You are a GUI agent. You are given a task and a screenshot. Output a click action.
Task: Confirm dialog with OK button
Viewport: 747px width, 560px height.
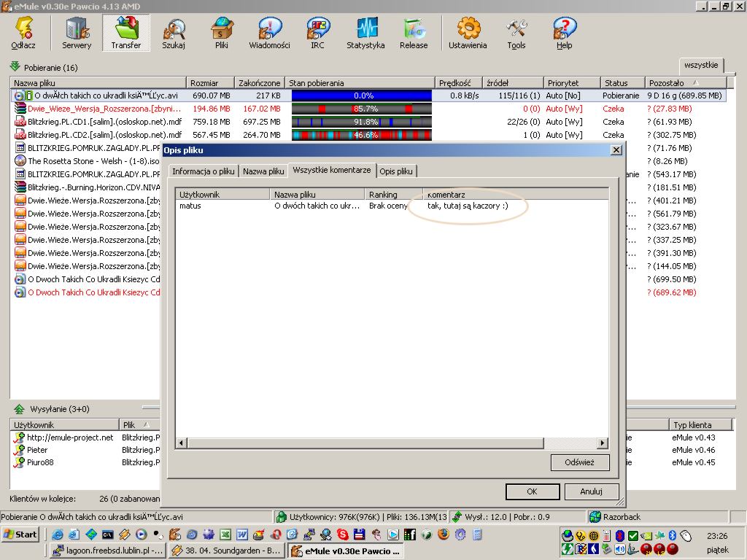[532, 491]
